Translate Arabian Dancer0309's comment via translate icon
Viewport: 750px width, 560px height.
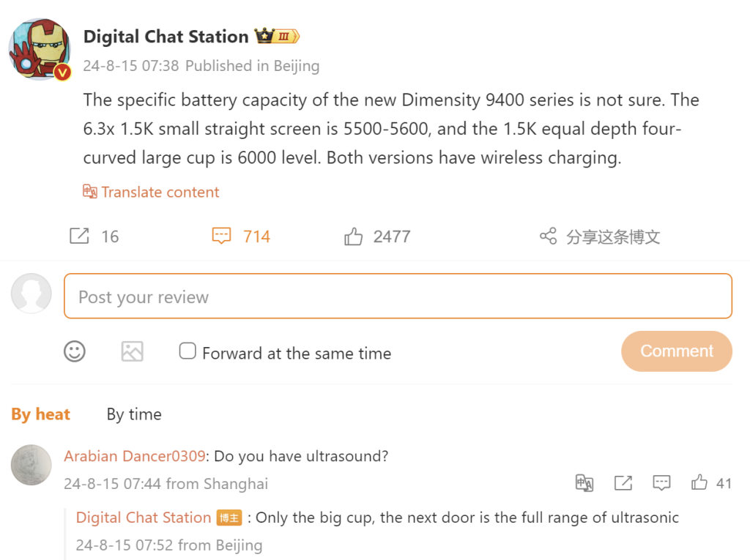tap(584, 483)
